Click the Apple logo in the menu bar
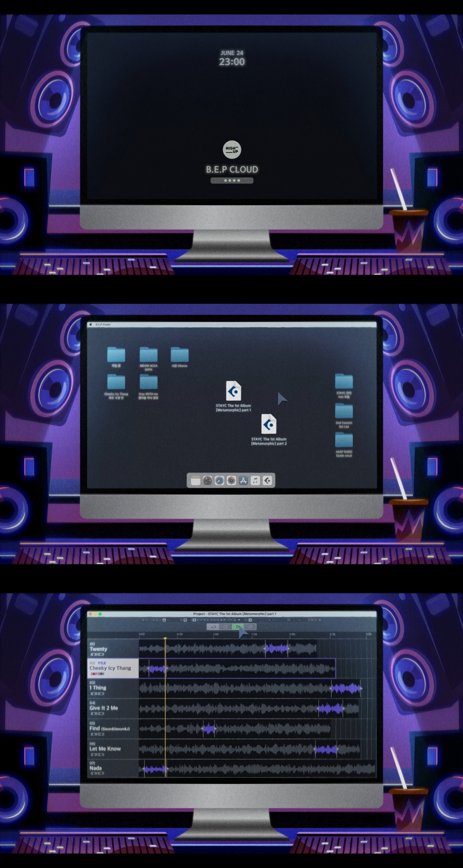463x868 pixels. click(x=91, y=325)
